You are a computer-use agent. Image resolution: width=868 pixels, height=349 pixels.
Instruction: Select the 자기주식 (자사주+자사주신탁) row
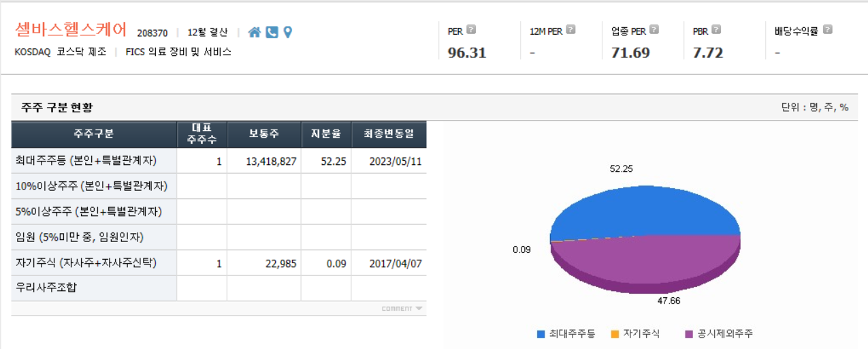(x=219, y=263)
